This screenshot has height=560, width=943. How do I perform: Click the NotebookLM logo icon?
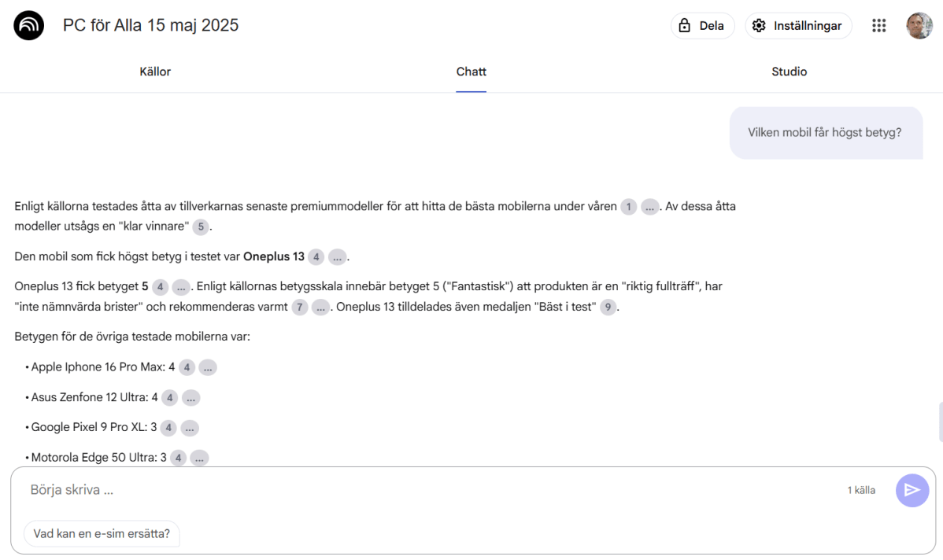click(x=29, y=26)
